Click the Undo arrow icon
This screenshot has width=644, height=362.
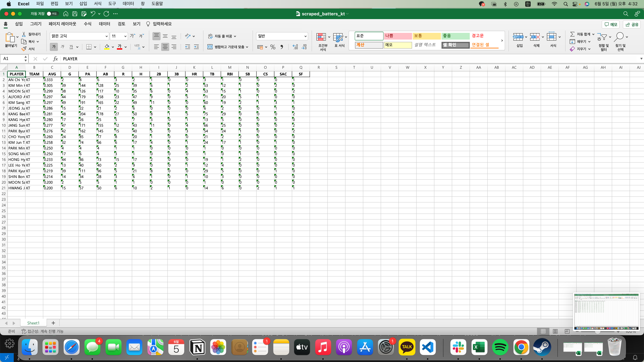[x=93, y=14]
